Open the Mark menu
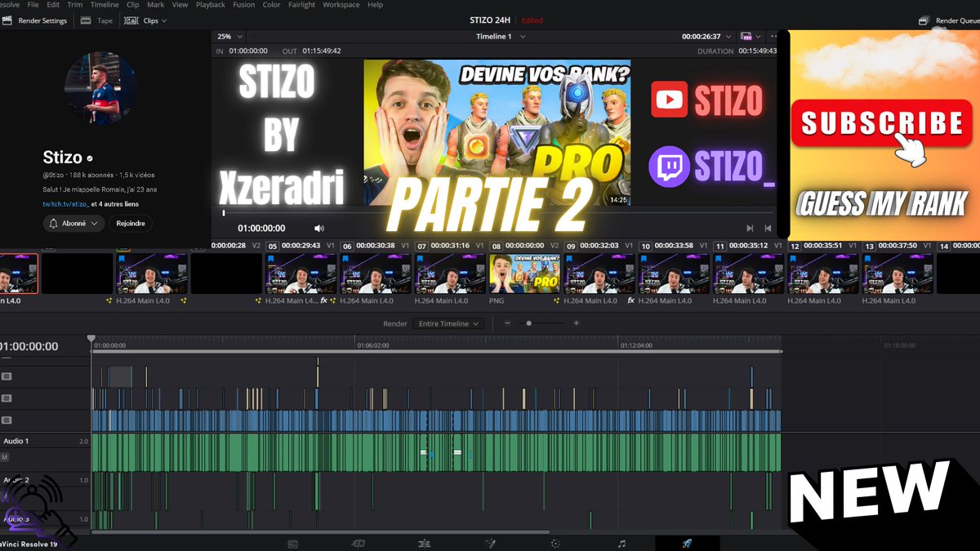 click(x=155, y=5)
